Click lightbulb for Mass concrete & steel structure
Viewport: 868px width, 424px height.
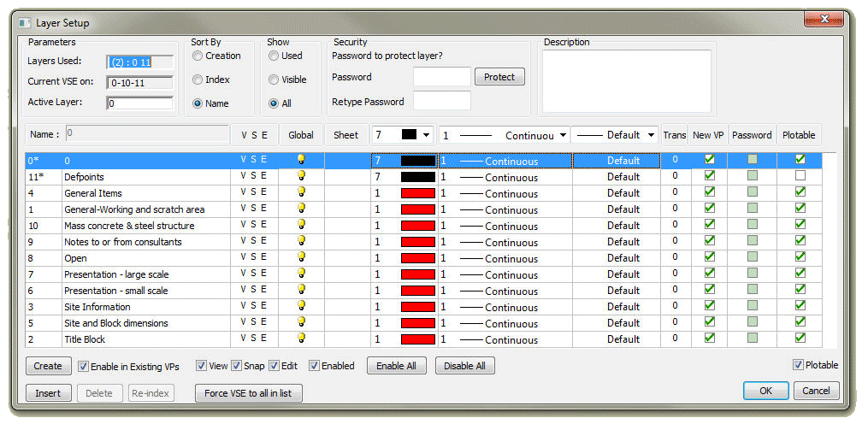click(x=301, y=225)
